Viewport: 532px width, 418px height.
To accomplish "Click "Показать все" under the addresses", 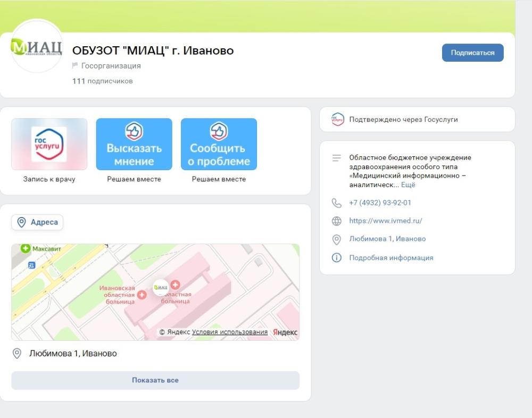I will [155, 380].
